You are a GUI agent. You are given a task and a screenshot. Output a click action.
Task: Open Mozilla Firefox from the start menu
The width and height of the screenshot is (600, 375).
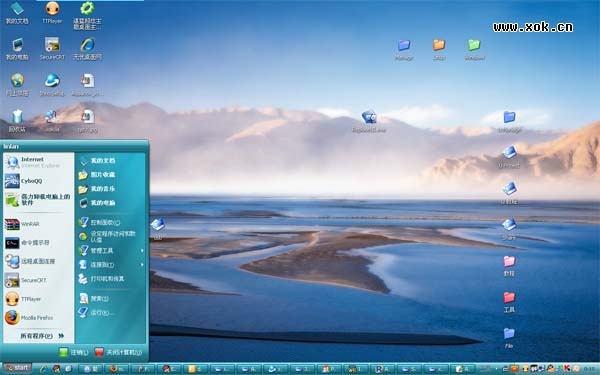pos(29,318)
